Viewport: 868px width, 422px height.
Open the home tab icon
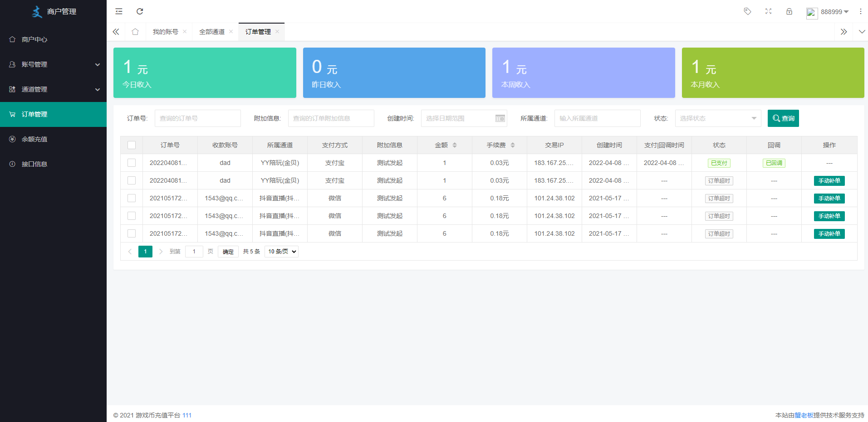(135, 32)
